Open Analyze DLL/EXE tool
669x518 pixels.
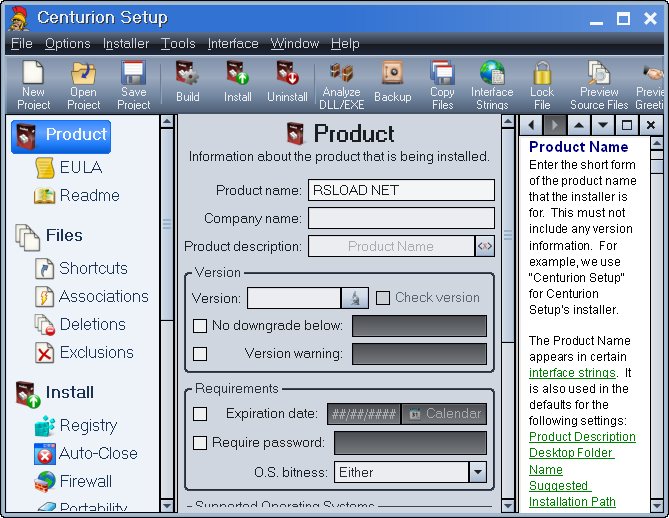click(341, 85)
